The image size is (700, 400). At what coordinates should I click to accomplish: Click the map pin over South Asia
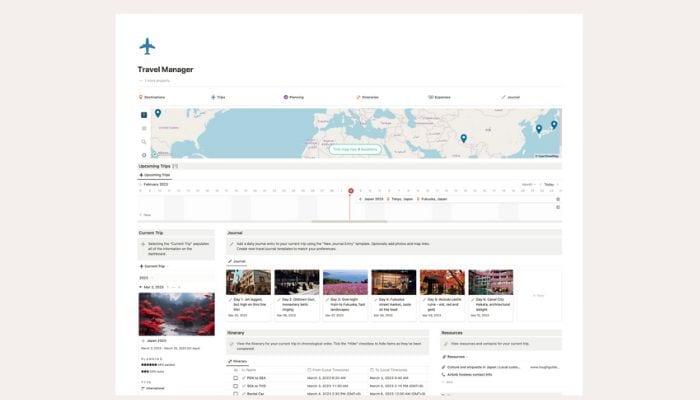[463, 138]
